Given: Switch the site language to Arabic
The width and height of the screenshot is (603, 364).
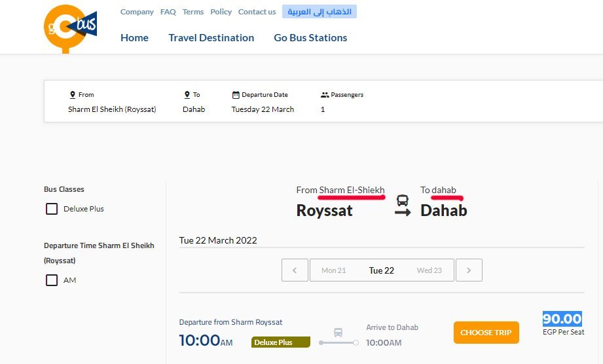Looking at the screenshot, I should pos(320,12).
